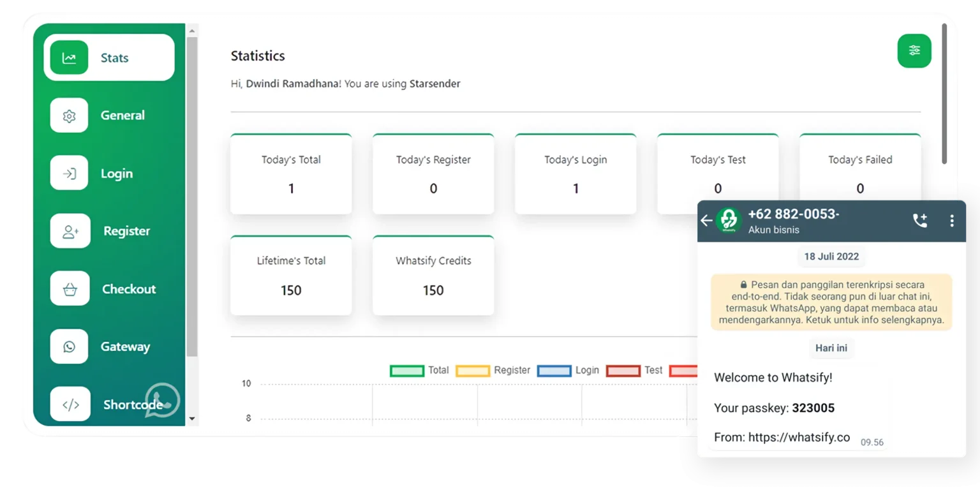Open the green filter settings button
The width and height of the screenshot is (980, 490).
(914, 50)
